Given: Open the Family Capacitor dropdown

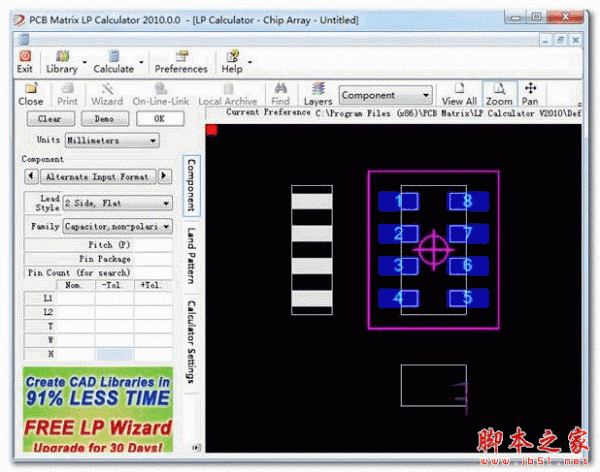Looking at the screenshot, I should click(x=117, y=226).
